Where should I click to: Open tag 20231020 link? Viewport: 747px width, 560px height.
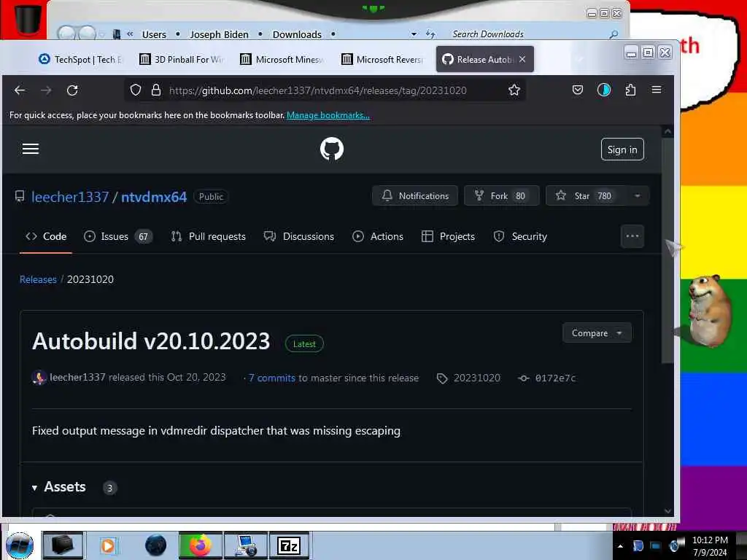(469, 378)
